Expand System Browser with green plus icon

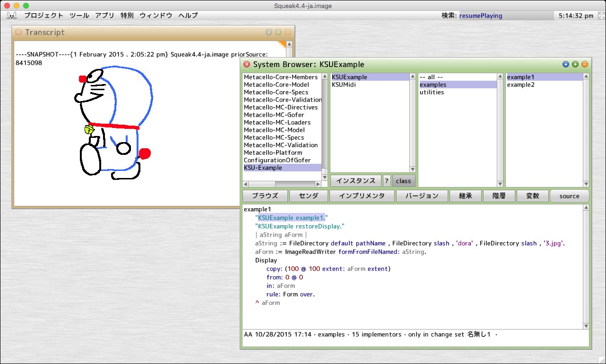(x=575, y=64)
